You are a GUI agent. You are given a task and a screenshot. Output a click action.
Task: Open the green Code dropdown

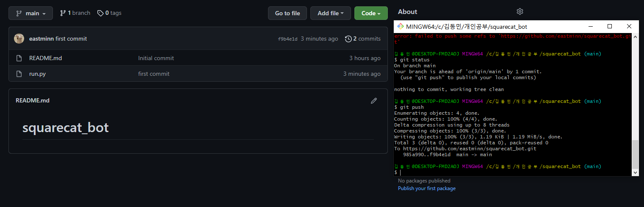371,13
